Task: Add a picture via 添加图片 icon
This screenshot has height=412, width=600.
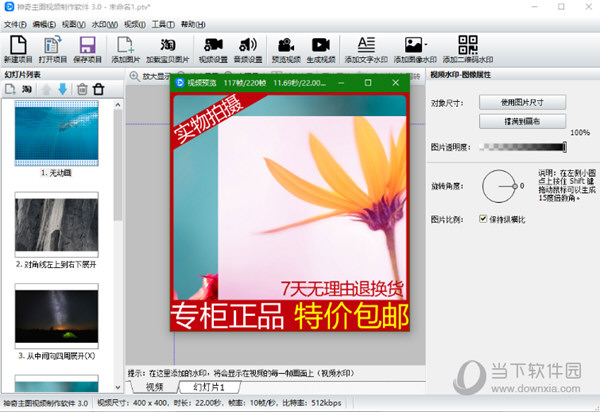Action: pos(126,49)
